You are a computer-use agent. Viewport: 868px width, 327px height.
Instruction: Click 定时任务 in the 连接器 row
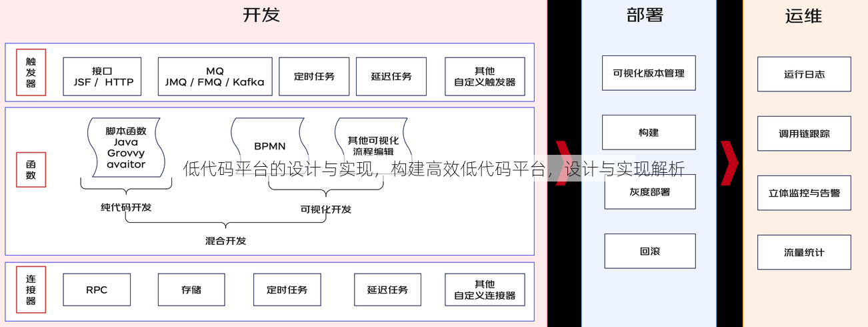(287, 290)
